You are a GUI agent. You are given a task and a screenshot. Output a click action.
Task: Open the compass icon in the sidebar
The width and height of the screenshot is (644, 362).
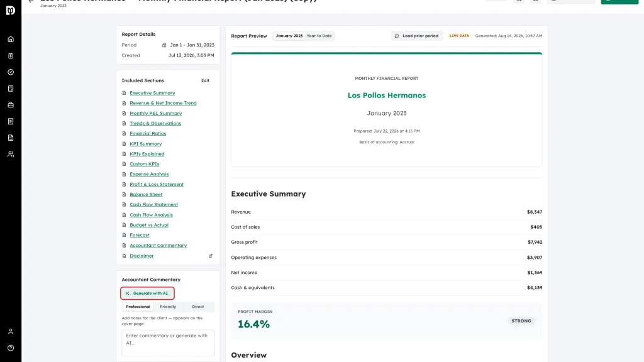[11, 72]
